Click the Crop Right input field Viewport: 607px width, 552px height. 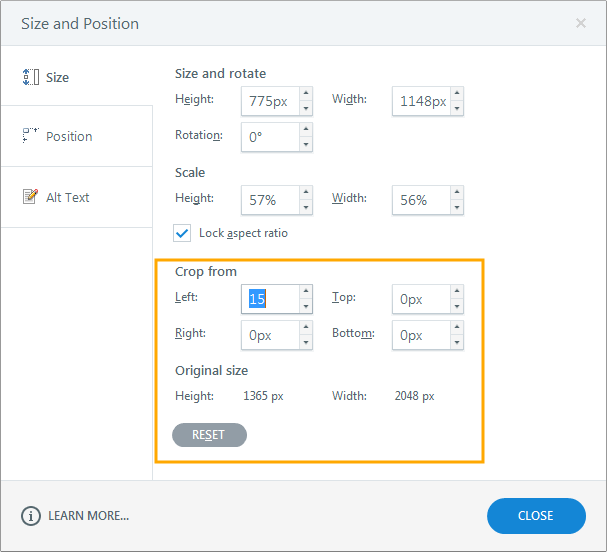pyautogui.click(x=270, y=335)
